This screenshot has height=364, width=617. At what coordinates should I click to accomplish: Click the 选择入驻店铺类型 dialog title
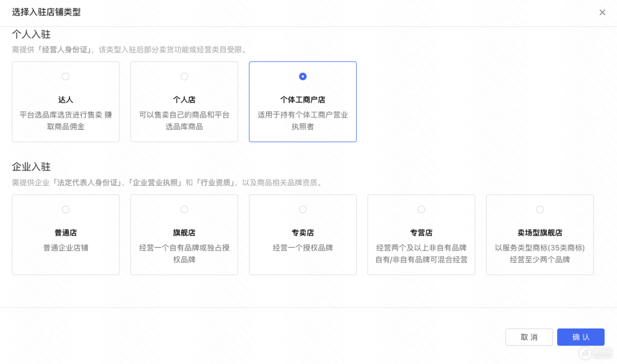click(x=46, y=12)
